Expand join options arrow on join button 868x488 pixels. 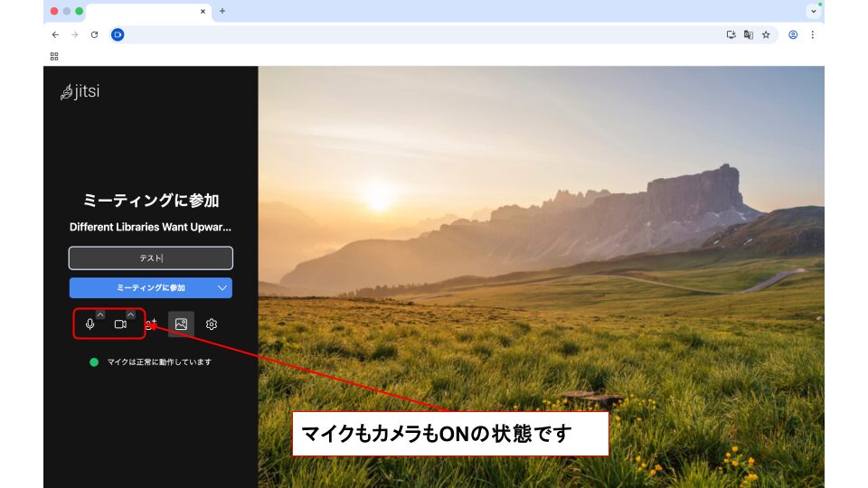pos(223,287)
